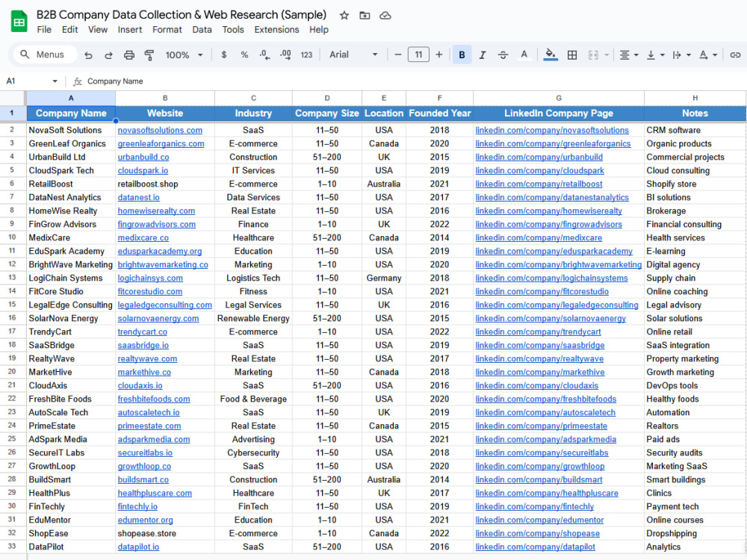Decrease font size with minus button
This screenshot has height=560, width=747.
398,55
